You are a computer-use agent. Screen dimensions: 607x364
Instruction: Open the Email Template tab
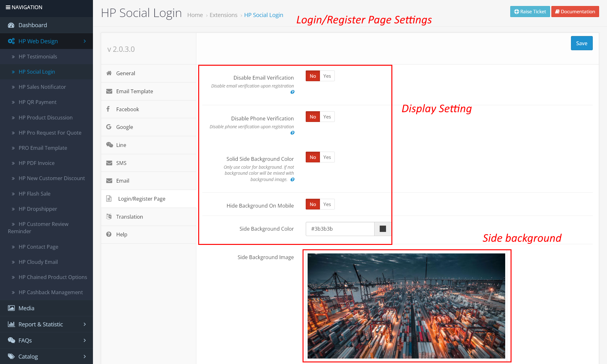134,91
